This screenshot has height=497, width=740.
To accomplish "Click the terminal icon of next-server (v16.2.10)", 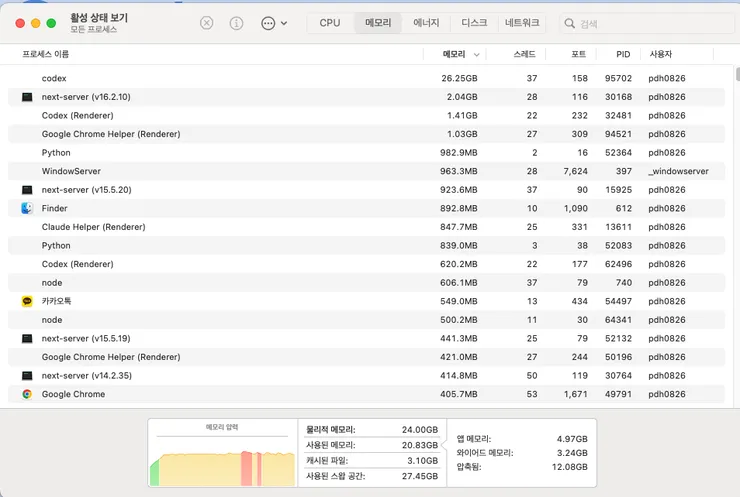I will tap(27, 97).
